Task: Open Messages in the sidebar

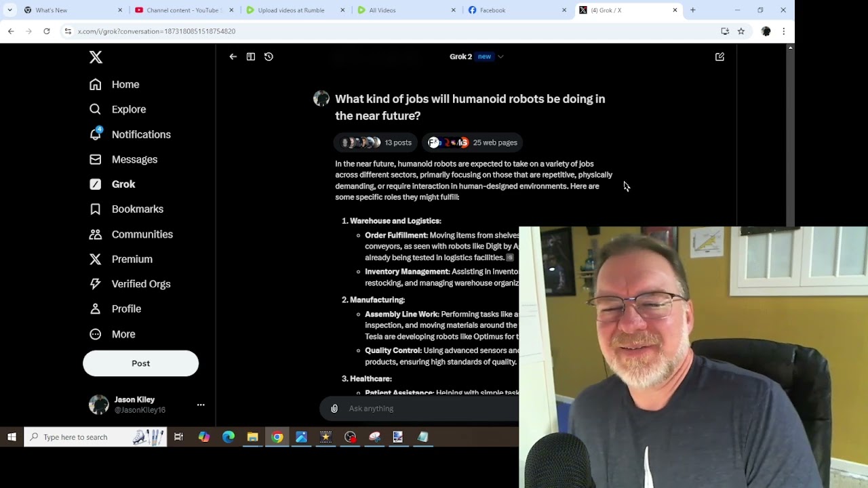Action: [123, 159]
